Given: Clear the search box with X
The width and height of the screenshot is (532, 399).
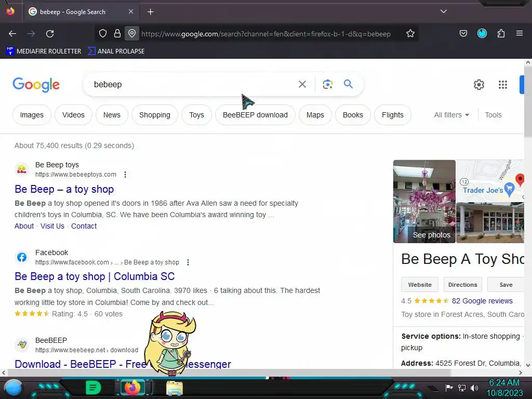Looking at the screenshot, I should 302,84.
